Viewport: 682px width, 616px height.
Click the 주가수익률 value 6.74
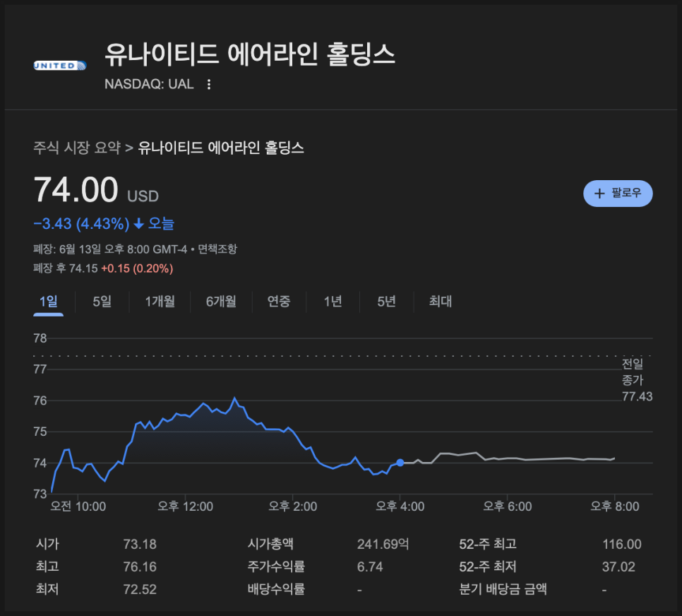(370, 567)
